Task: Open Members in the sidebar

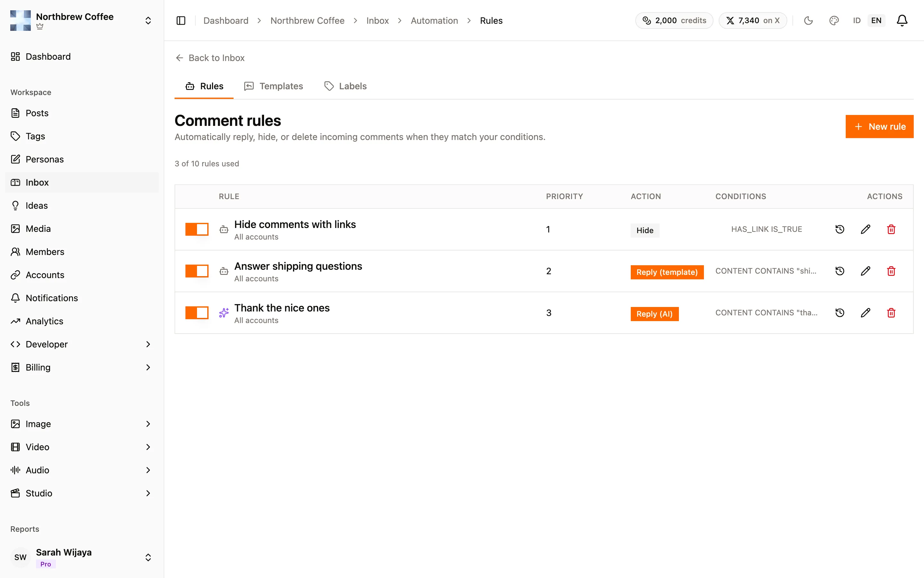Action: [x=82, y=252]
